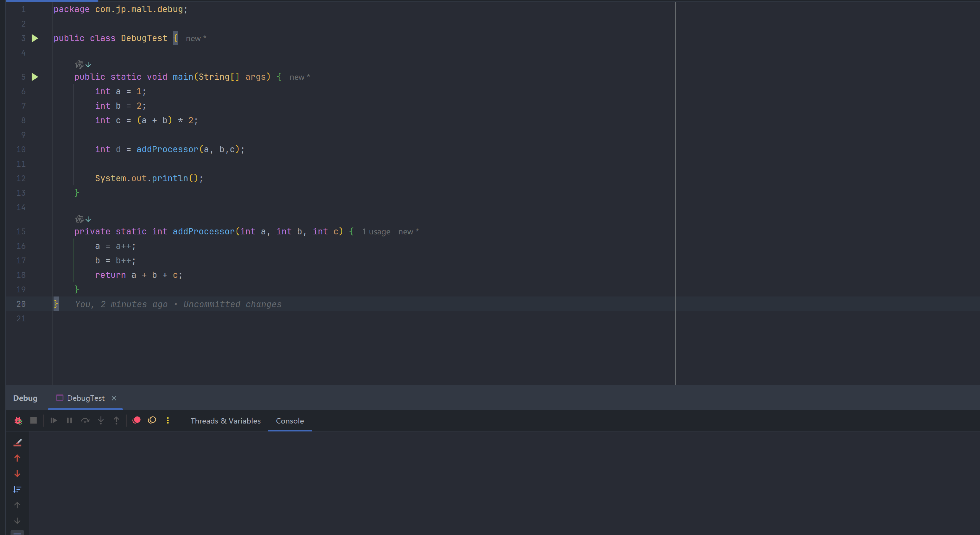Viewport: 980px width, 535px height.
Task: Close the DebugTest debug session tab
Action: [114, 398]
